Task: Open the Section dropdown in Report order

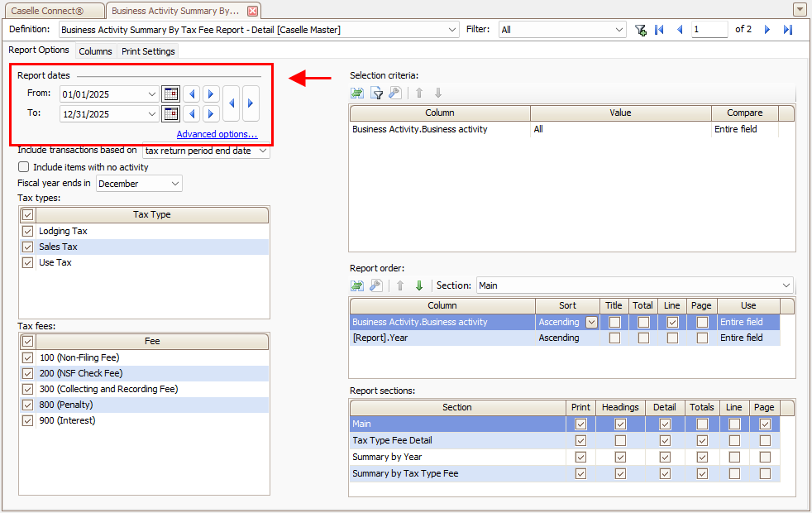Action: [x=785, y=285]
